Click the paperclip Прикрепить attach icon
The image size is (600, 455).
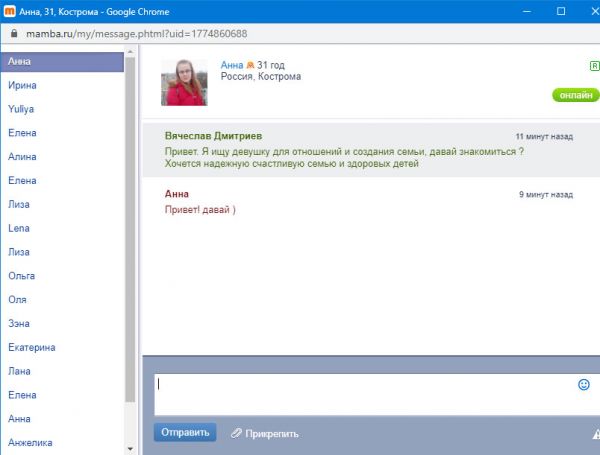tap(237, 433)
